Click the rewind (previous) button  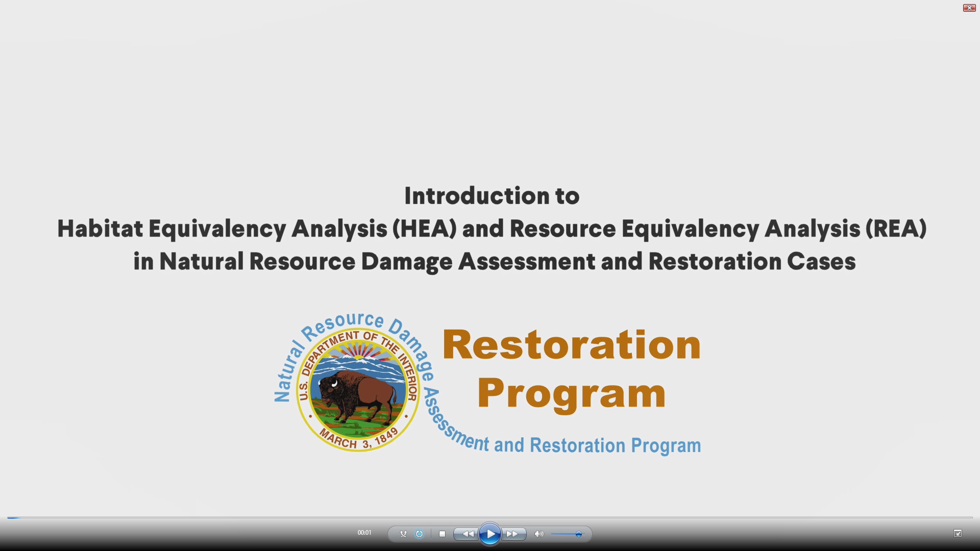pos(467,534)
